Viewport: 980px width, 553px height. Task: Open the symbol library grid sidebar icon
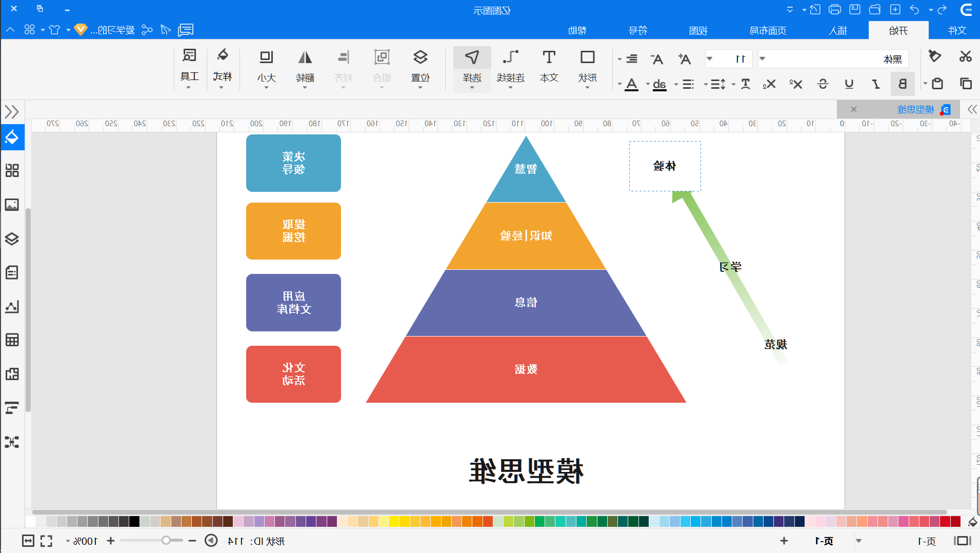[12, 170]
